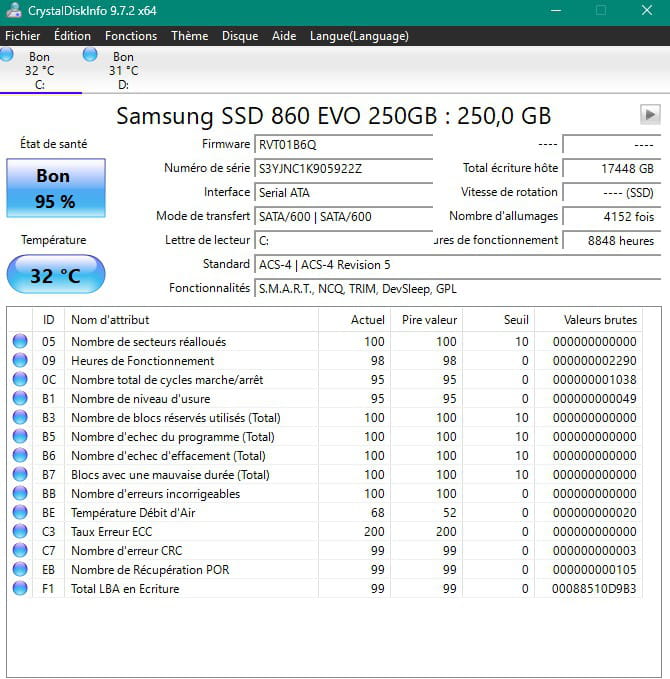Screen dimensions: 670x679
Task: Open the Fonctions menu
Action: (131, 35)
